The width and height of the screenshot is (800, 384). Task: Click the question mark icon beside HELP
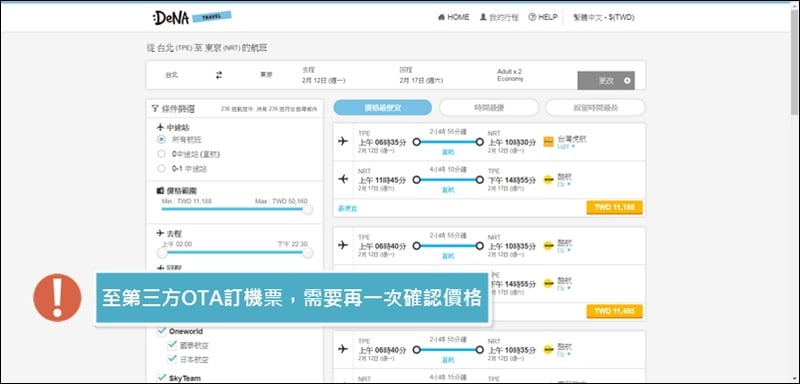click(532, 17)
